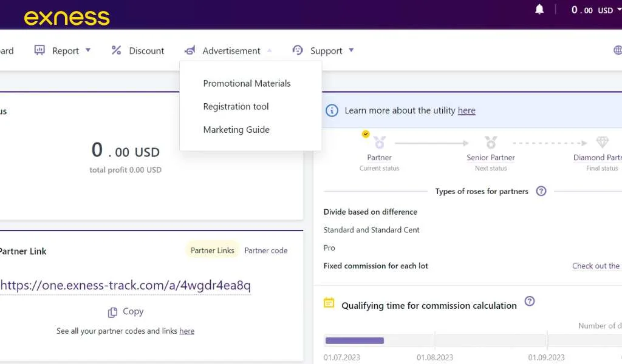The image size is (622, 364).
Task: Expand the Report dropdown arrow
Action: coord(88,50)
